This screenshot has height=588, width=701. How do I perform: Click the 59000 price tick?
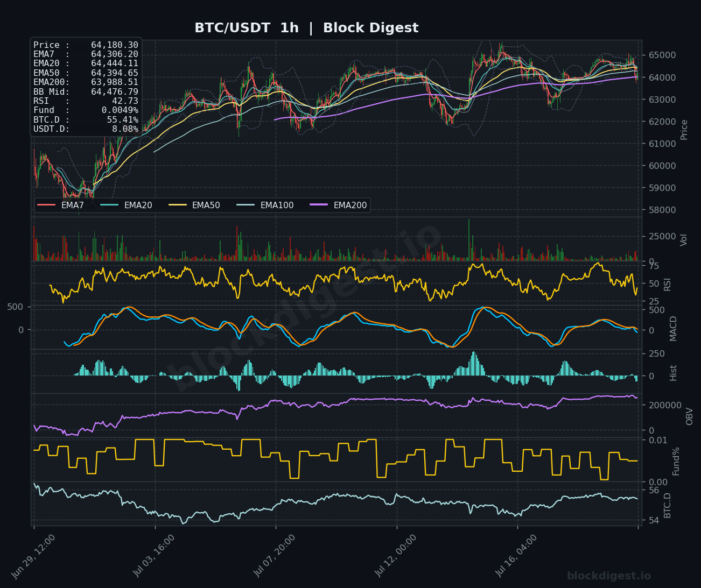pos(662,188)
